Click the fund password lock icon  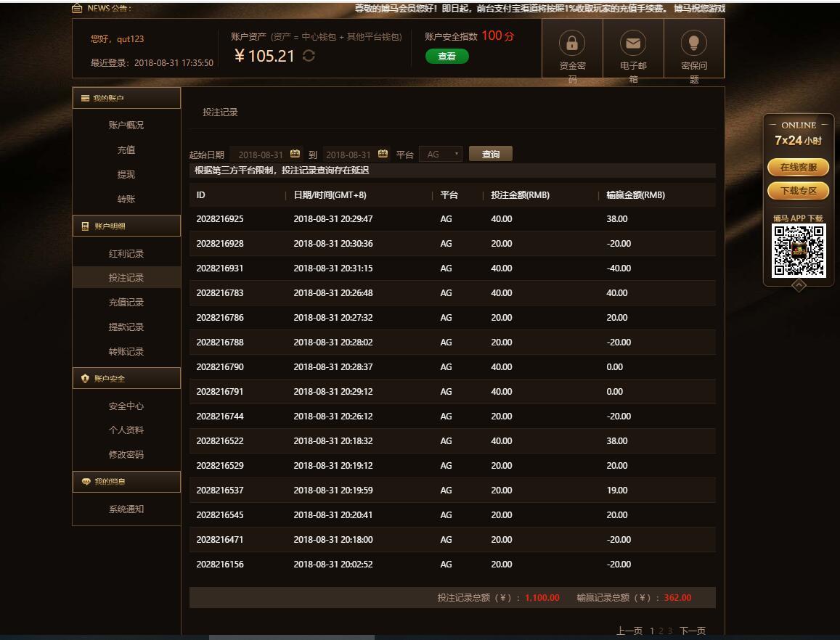[571, 44]
